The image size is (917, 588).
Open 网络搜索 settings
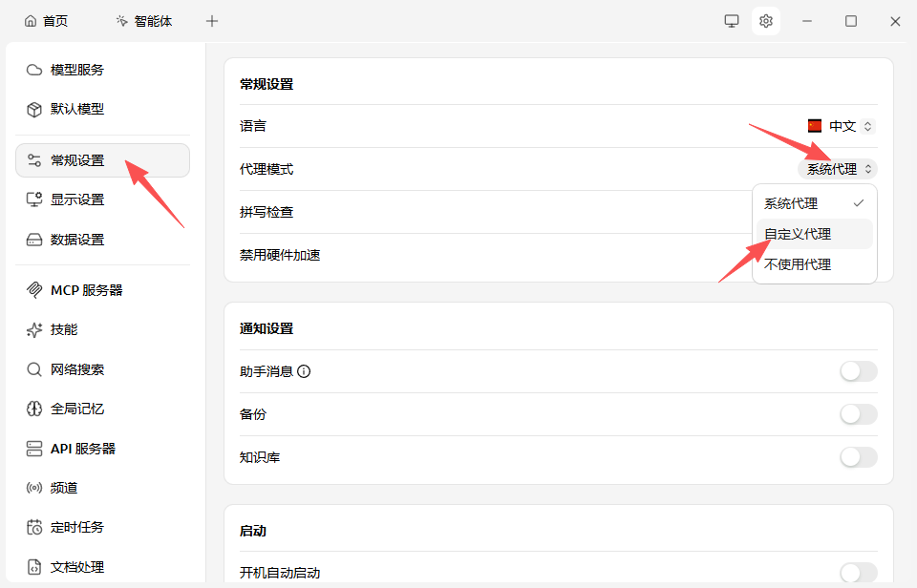coord(102,369)
